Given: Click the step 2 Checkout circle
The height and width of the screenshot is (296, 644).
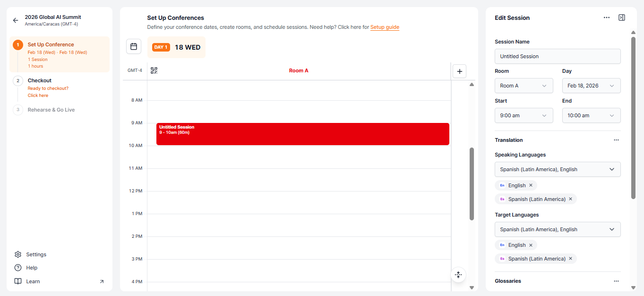Looking at the screenshot, I should point(18,81).
